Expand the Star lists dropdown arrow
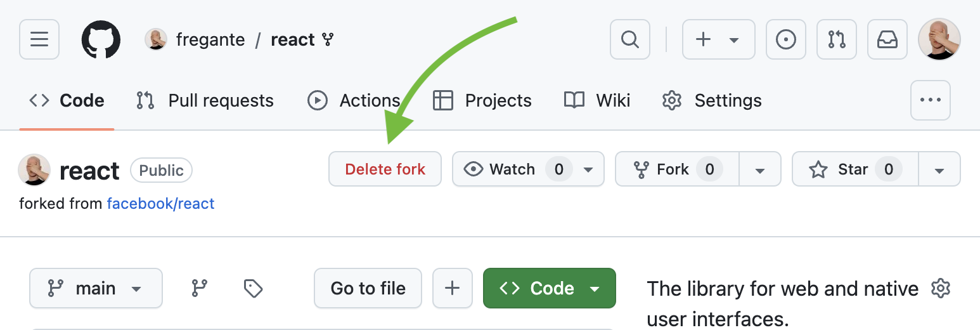980x330 pixels. click(x=939, y=170)
